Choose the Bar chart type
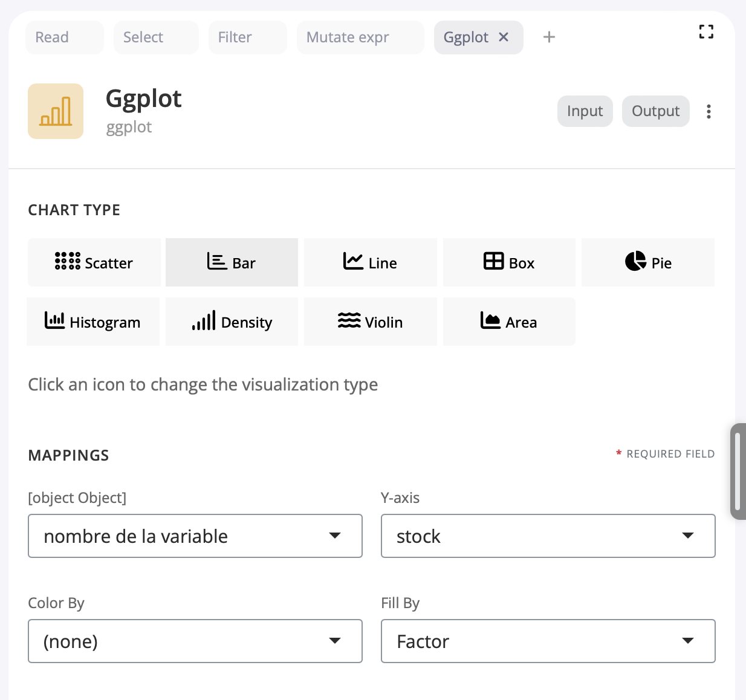This screenshot has width=746, height=700. coord(232,262)
